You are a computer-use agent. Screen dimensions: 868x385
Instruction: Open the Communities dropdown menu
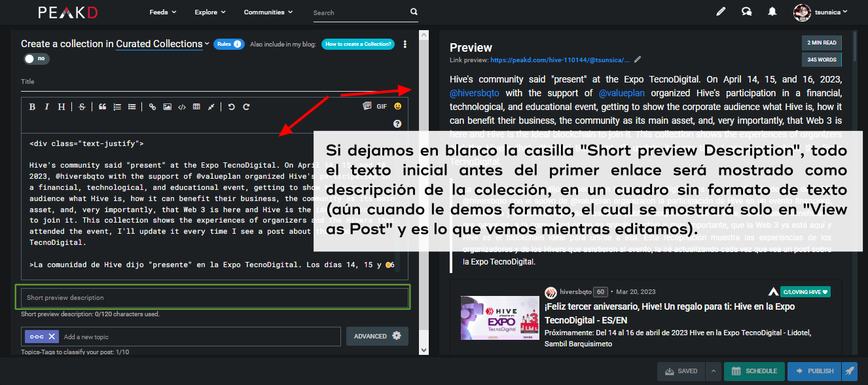pos(268,12)
